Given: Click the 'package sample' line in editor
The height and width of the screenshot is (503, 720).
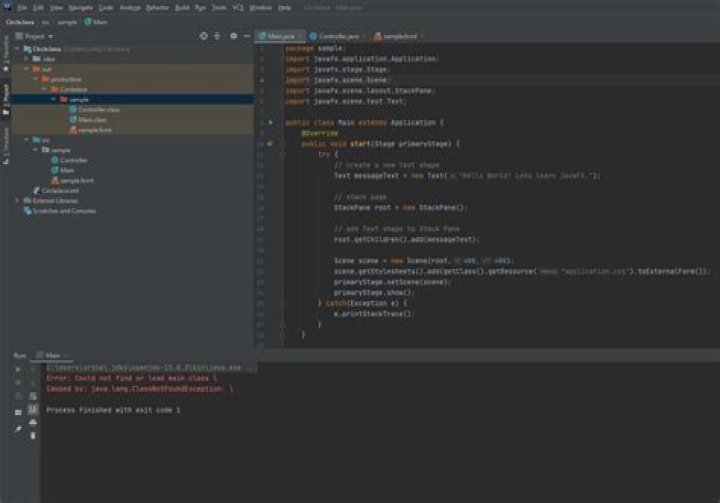Looking at the screenshot, I should (314, 48).
